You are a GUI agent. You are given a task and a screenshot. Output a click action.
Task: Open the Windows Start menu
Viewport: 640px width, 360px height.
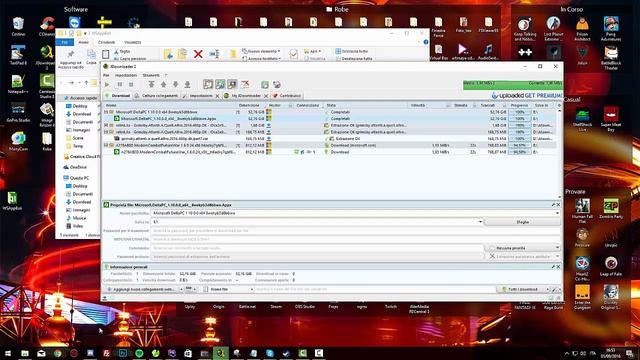(x=8, y=353)
